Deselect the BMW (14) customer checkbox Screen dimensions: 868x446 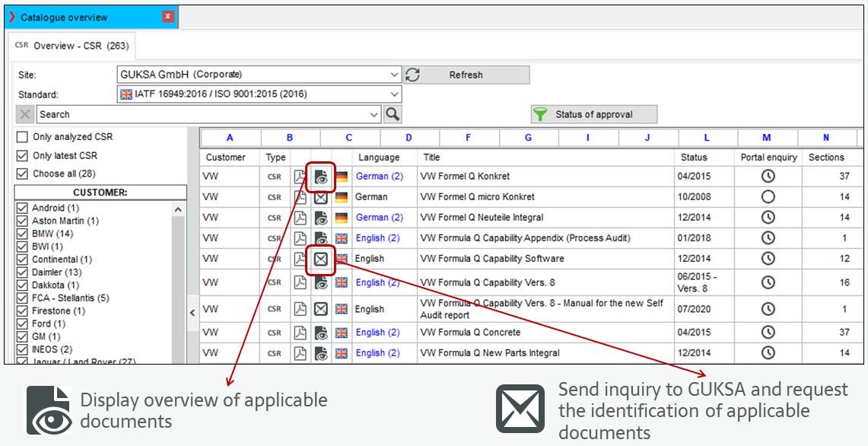(x=23, y=234)
